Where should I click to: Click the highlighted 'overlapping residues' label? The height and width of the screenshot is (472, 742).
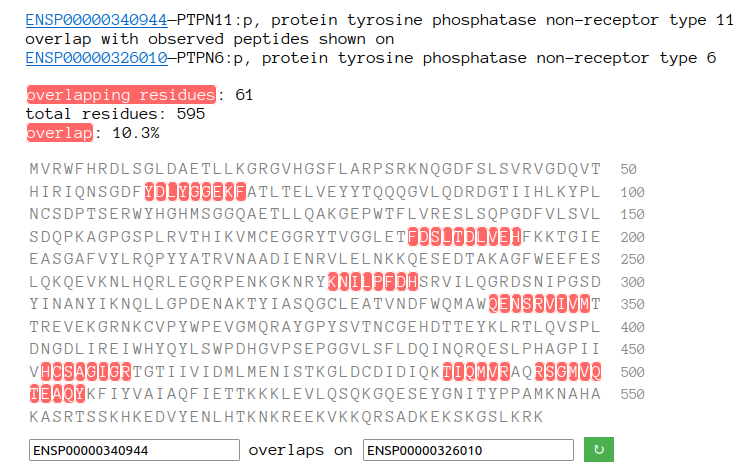[121, 95]
